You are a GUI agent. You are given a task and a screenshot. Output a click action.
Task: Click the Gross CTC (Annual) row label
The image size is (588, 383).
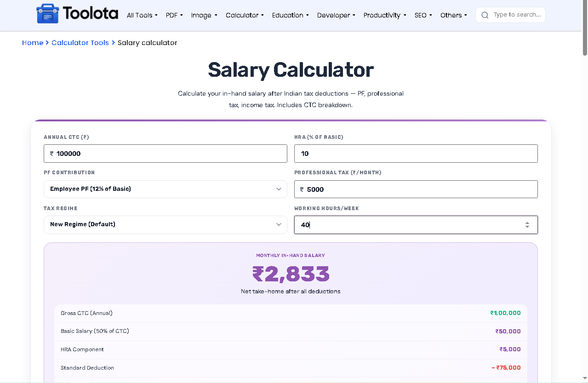point(86,313)
